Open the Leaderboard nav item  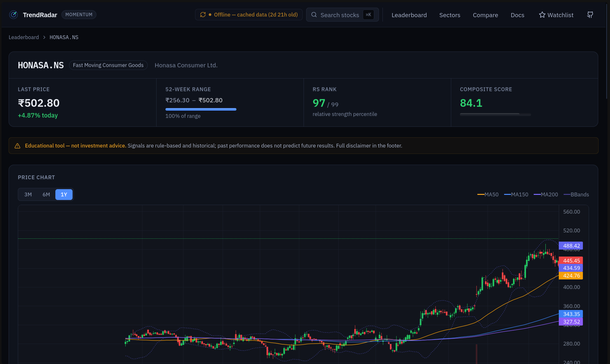409,15
